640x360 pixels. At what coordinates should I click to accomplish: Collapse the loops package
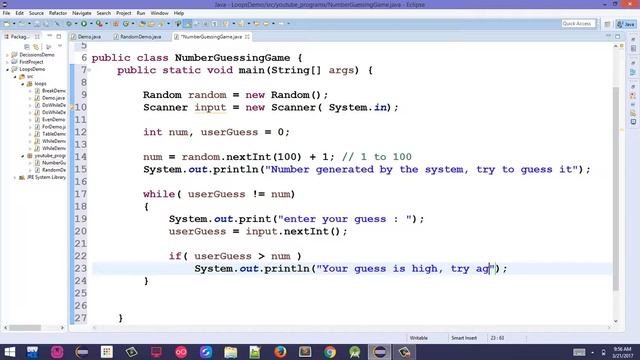point(23,84)
